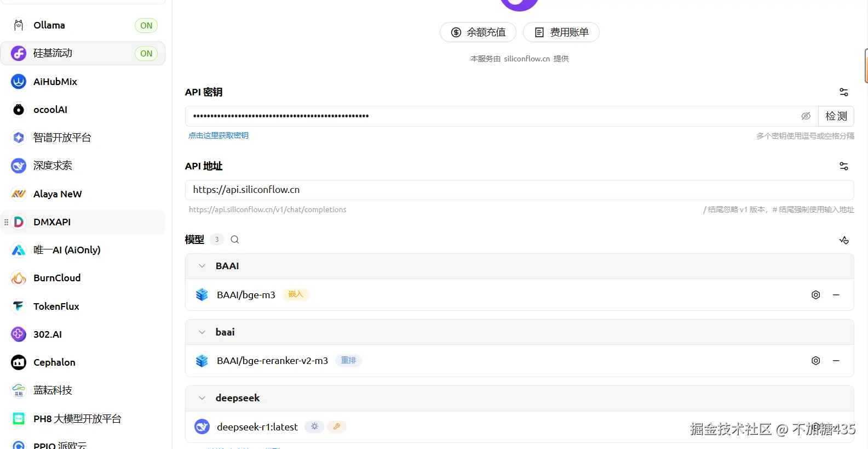Viewport: 868px width, 449px height.
Task: Click the Alaya NeW logo icon
Action: [x=19, y=194]
